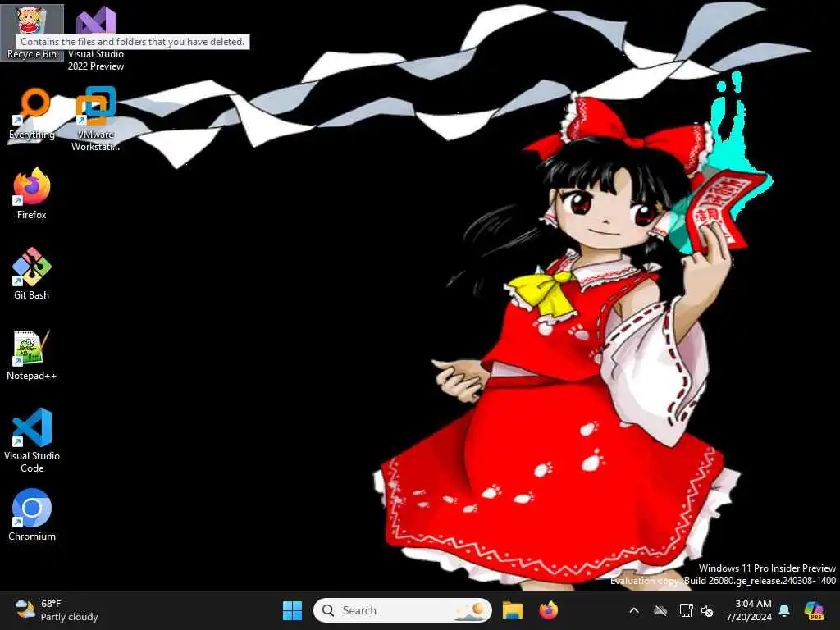Open network status tray icon
The image size is (840, 630).
click(686, 610)
